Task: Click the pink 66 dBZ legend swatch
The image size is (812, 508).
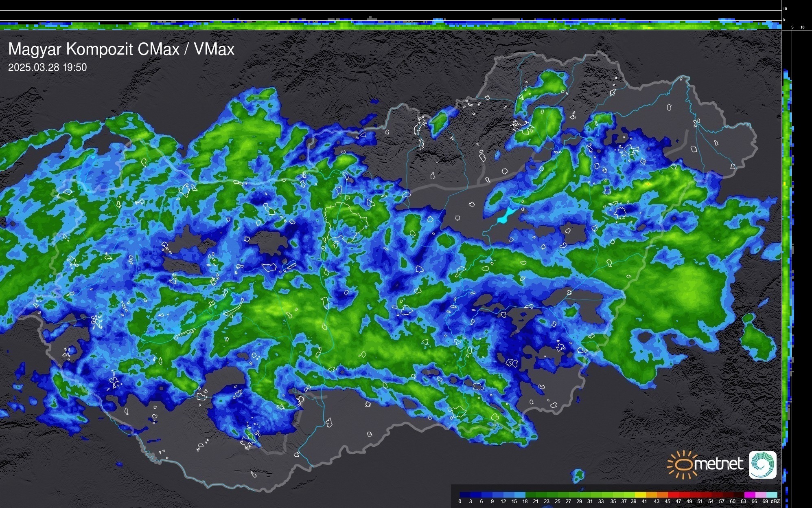Action: pyautogui.click(x=761, y=495)
